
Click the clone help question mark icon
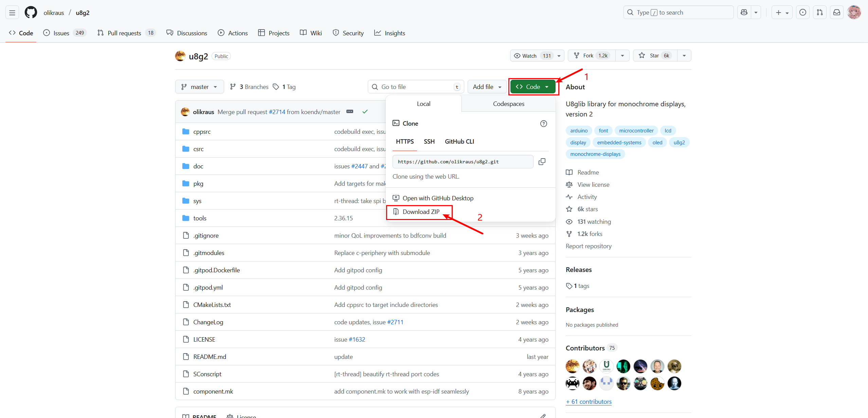click(x=543, y=124)
